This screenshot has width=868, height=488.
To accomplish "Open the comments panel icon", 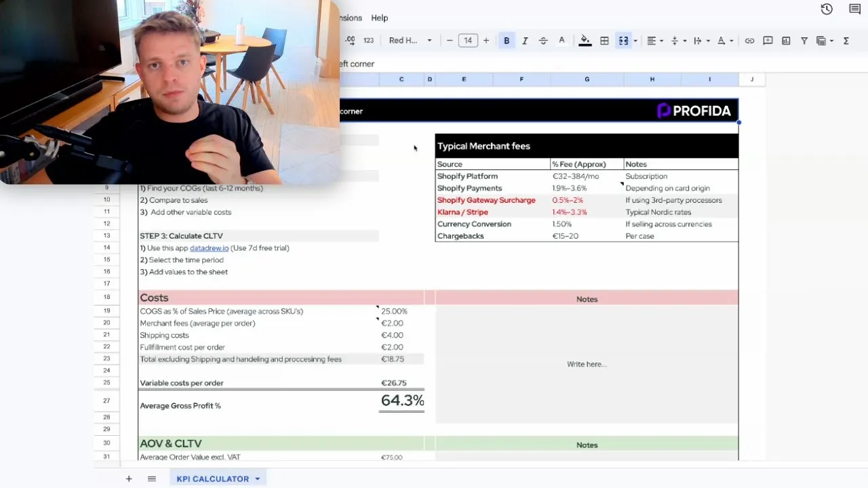I will [855, 9].
